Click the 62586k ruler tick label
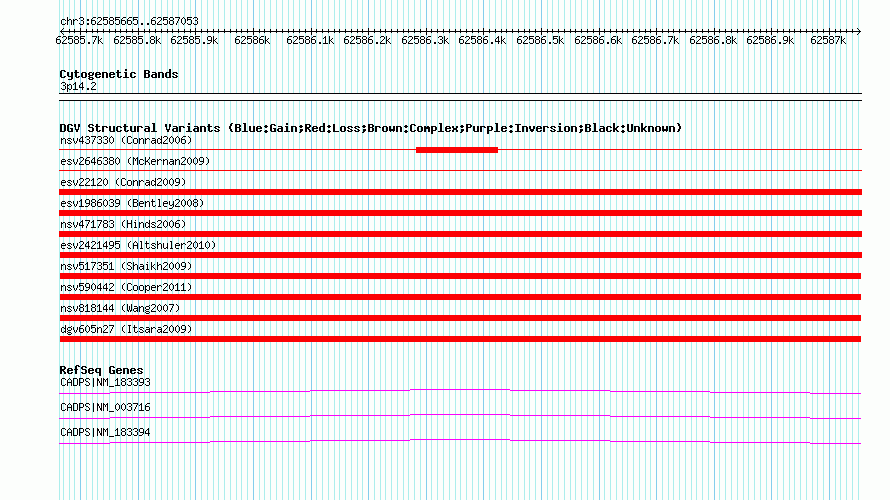Screen dimensions: 890x500 coord(252,40)
